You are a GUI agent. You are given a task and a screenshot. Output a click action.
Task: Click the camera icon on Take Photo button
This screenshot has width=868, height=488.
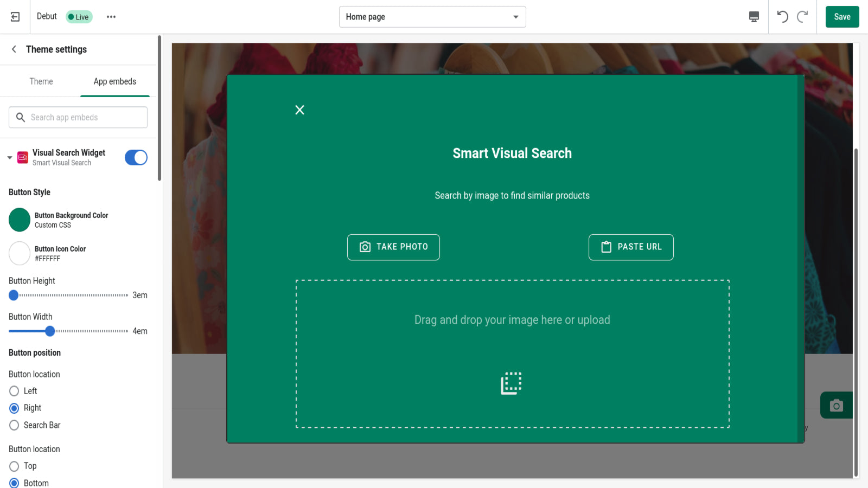tap(364, 247)
